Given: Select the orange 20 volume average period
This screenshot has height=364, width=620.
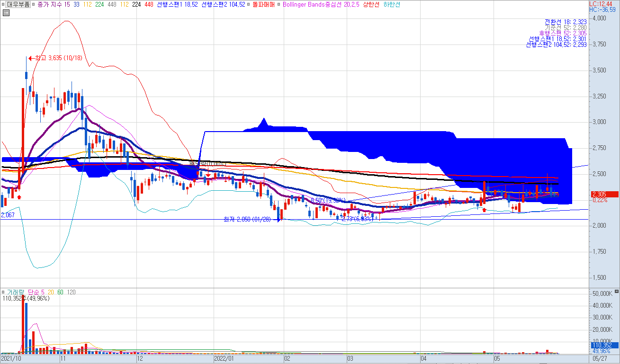Looking at the screenshot, I should click(51, 292).
